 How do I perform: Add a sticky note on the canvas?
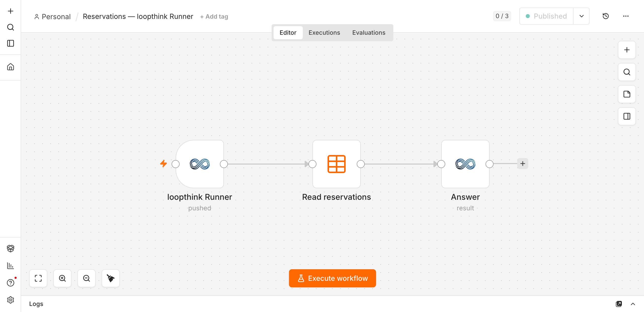click(627, 94)
